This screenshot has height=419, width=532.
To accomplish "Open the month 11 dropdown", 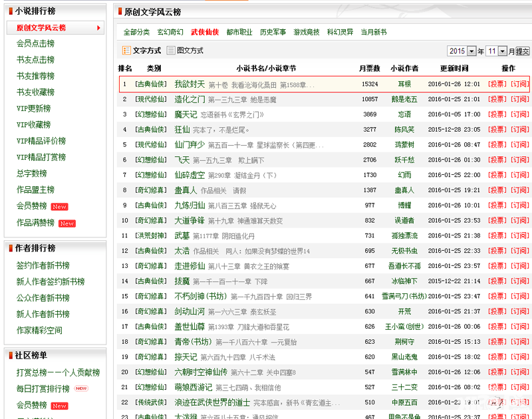I will (503, 51).
